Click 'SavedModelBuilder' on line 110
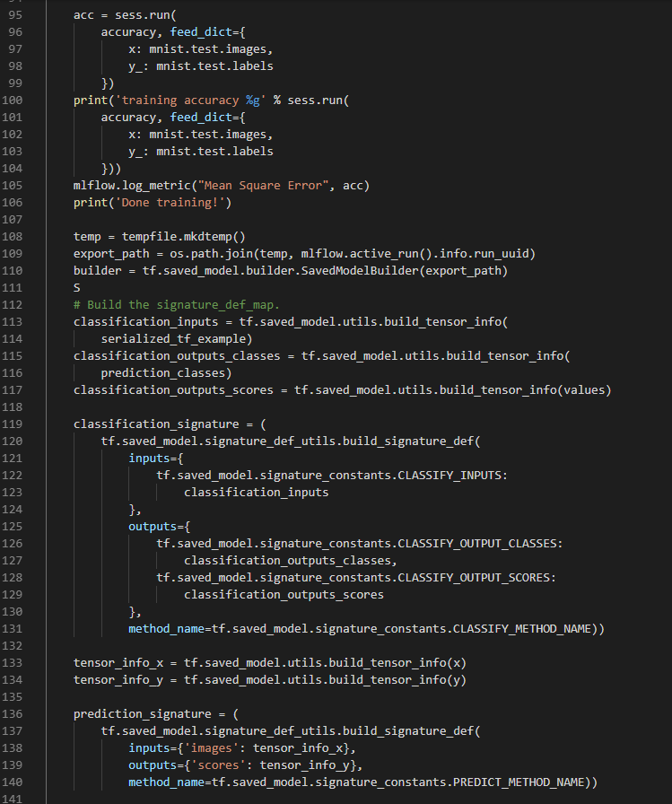 [x=360, y=270]
